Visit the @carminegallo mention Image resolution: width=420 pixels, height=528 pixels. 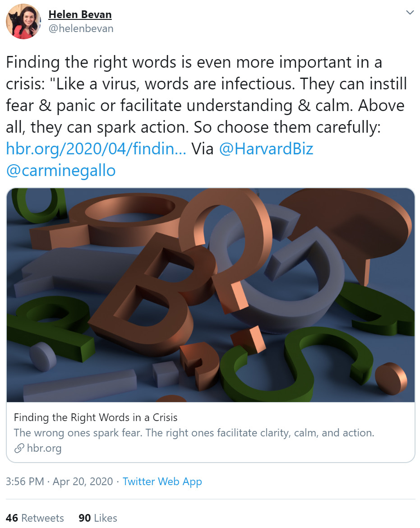click(x=61, y=171)
